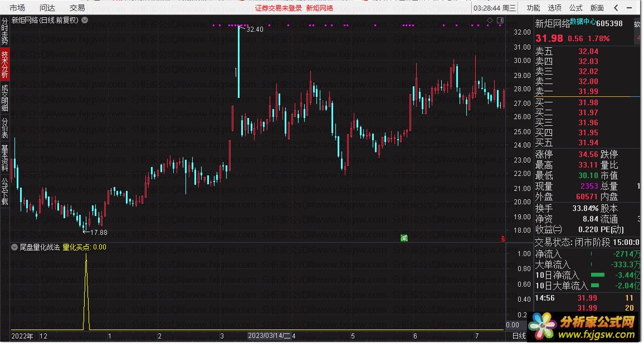Open the 选项 menu
This screenshot has height=344, width=644.
(x=554, y=8)
